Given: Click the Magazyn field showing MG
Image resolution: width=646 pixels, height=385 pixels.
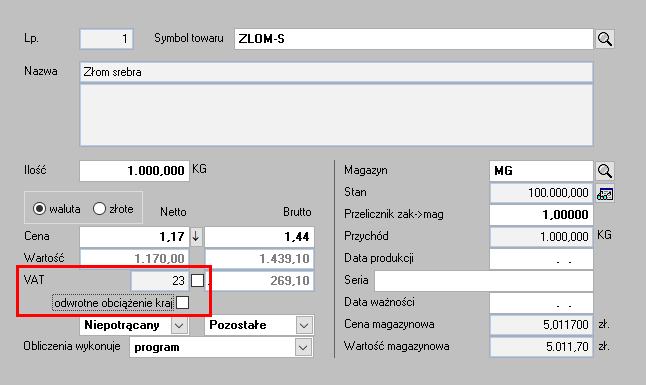Looking at the screenshot, I should (x=541, y=171).
